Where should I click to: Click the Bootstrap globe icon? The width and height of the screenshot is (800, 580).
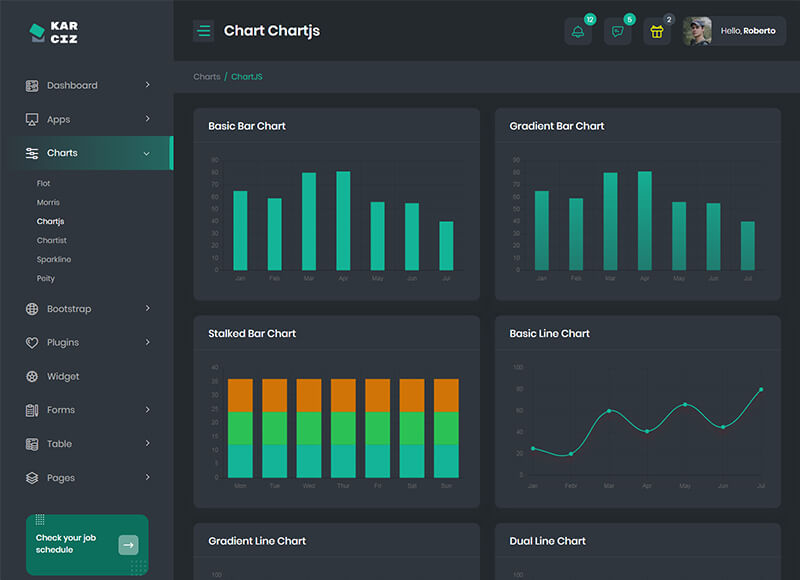pos(32,309)
